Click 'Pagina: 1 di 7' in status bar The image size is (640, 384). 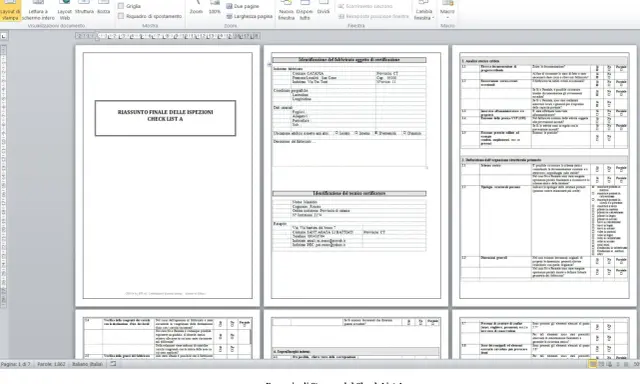point(16,364)
